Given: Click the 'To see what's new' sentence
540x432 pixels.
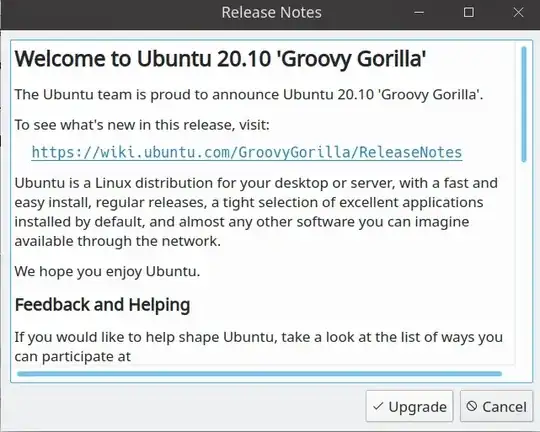Looking at the screenshot, I should pyautogui.click(x=142, y=125).
